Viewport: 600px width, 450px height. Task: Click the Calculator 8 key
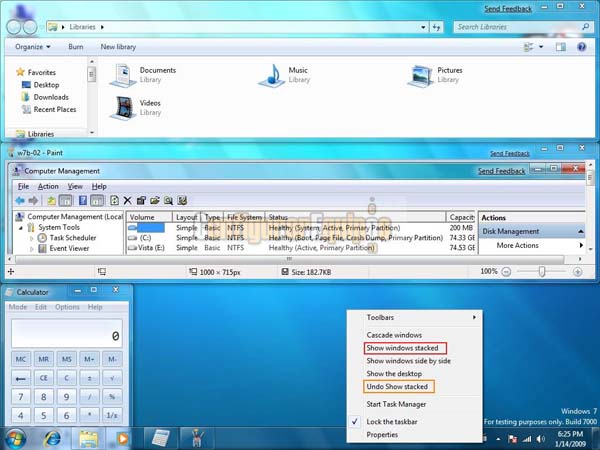[44, 397]
